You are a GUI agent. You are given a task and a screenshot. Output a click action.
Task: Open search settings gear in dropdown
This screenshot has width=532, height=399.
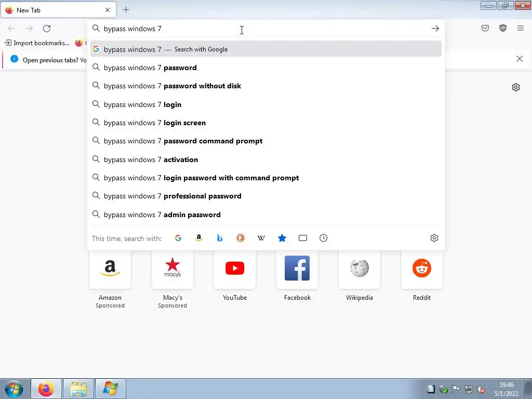click(x=434, y=238)
